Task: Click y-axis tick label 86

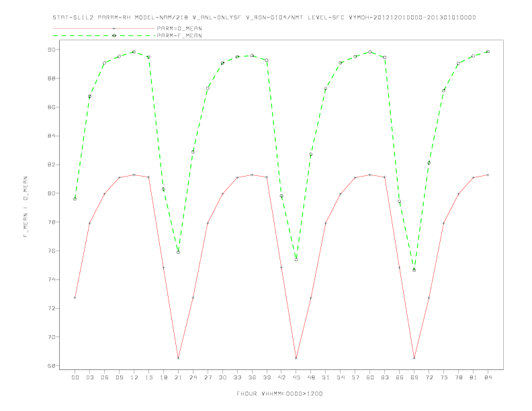Action: tap(51, 107)
